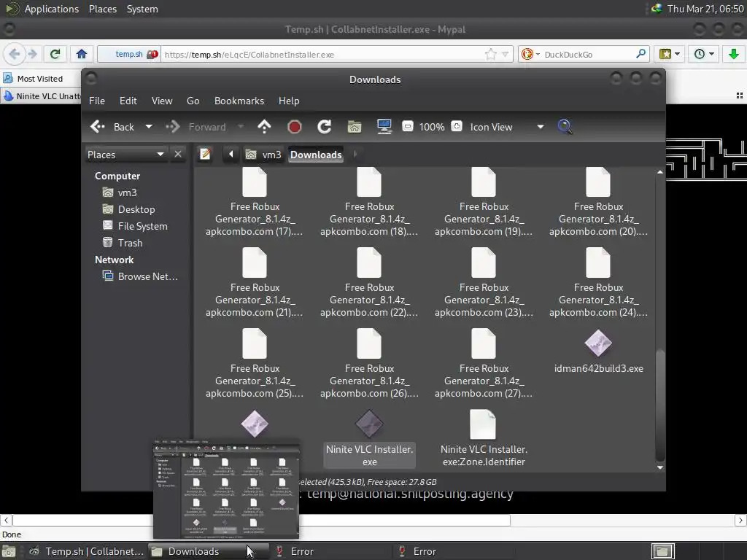Open the Places sidebar selector dropdown
The height and width of the screenshot is (560, 747).
125,155
